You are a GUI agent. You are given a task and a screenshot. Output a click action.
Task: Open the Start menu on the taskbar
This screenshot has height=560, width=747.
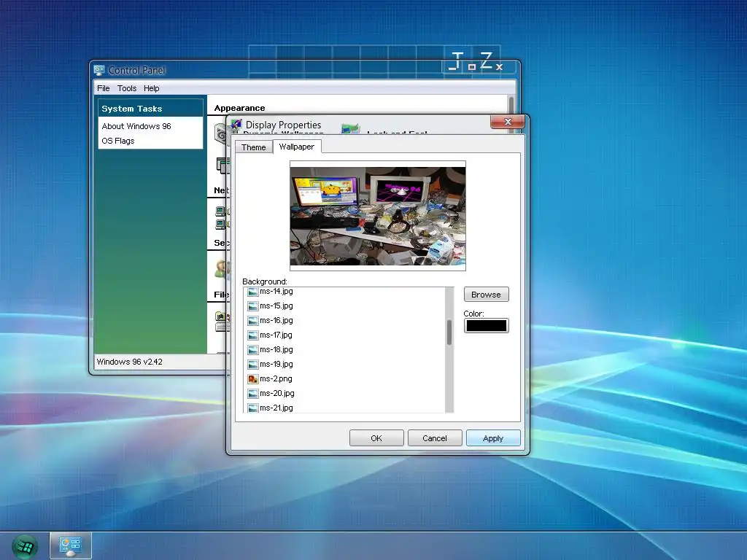(x=25, y=547)
